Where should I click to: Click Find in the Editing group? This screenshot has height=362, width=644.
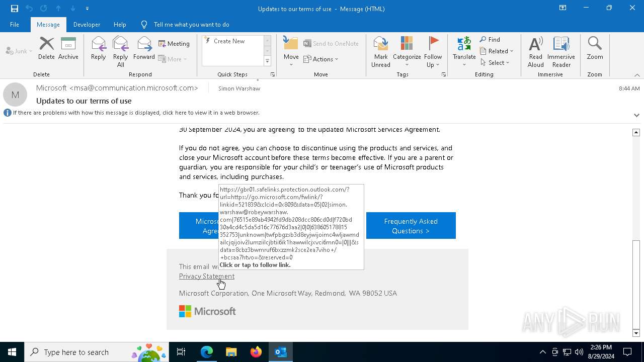coord(490,40)
